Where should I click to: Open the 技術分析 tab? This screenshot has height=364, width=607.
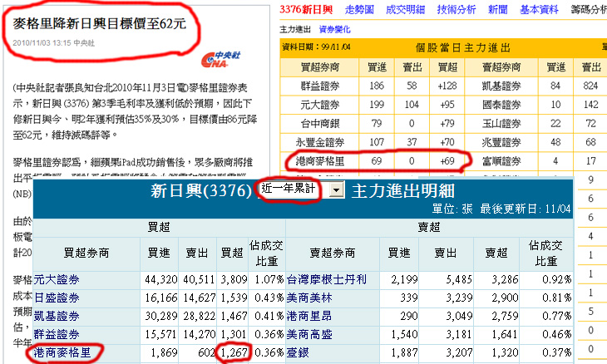coord(456,9)
